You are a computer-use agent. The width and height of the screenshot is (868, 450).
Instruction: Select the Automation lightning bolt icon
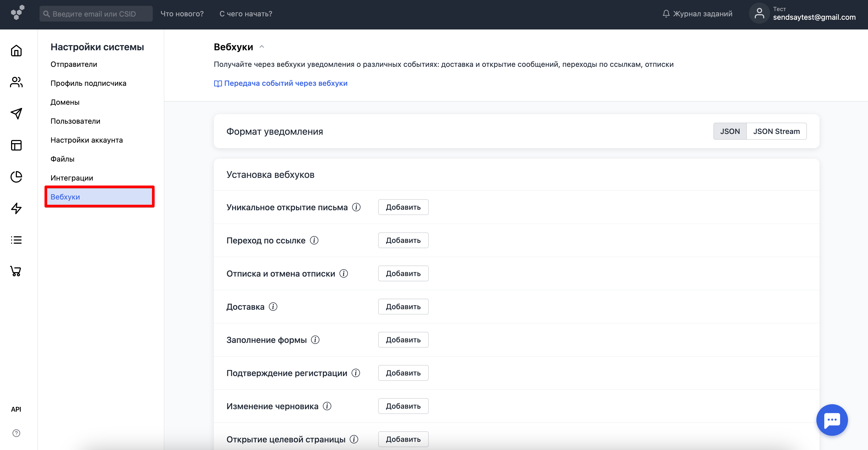16,208
